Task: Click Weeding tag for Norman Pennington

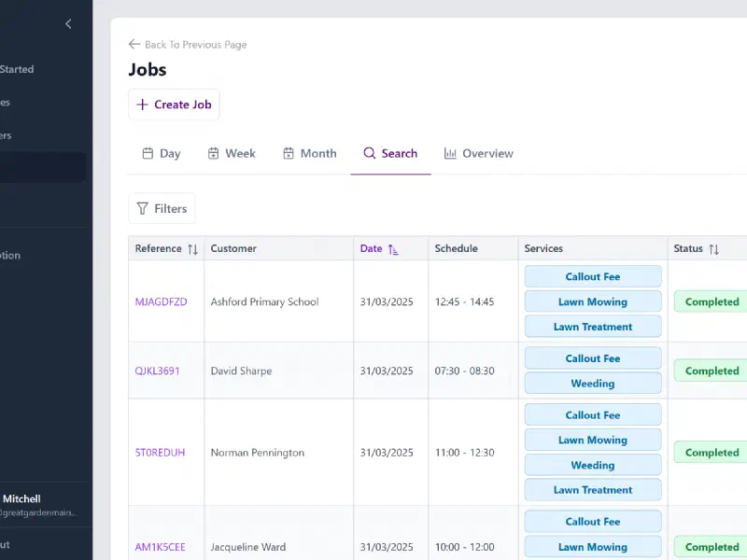Action: [x=593, y=465]
